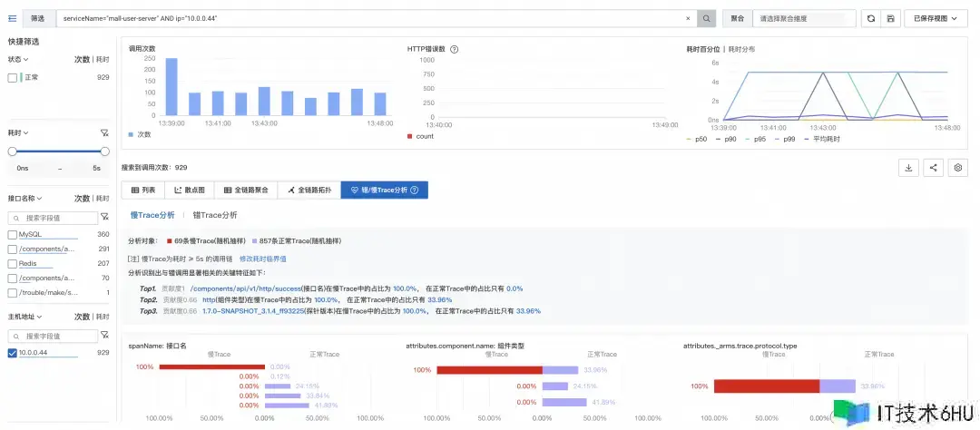Check the 正常 status checkbox
Image resolution: width=980 pixels, height=430 pixels.
13,78
